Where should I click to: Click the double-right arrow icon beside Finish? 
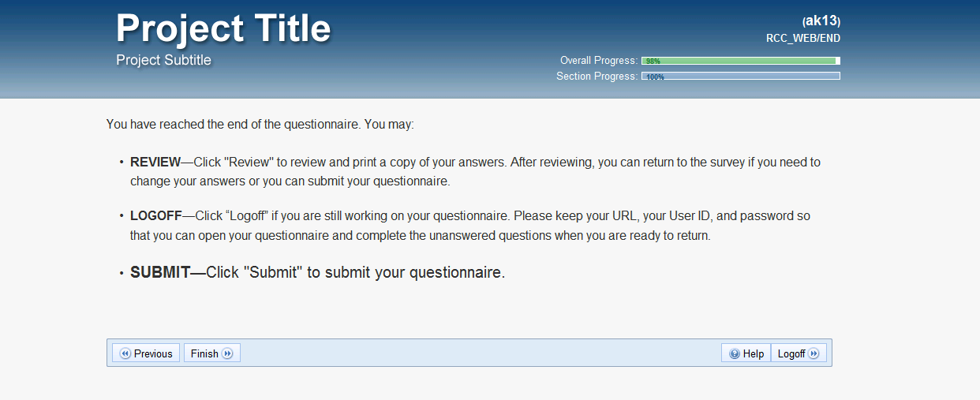click(227, 353)
